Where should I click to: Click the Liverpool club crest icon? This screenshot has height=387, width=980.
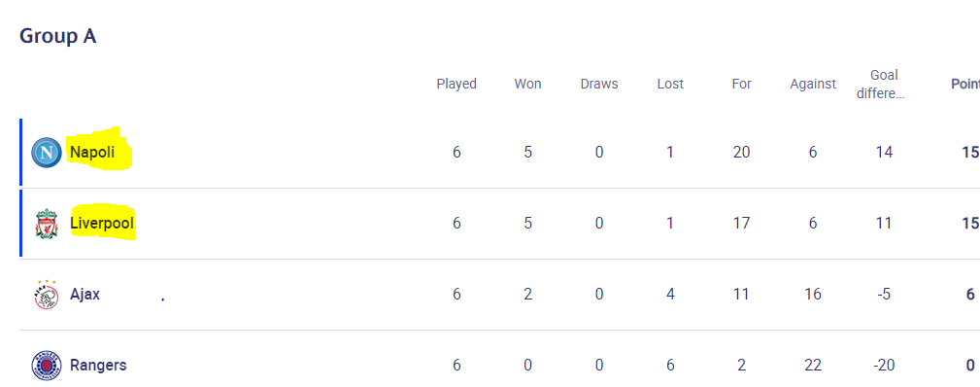click(47, 224)
